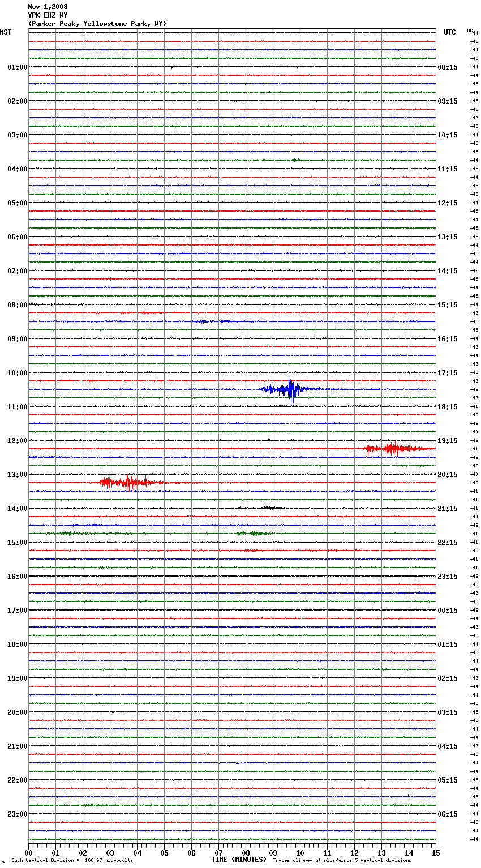The width and height of the screenshot is (481, 868).
Task: Click the UTC label '04:15'
Action: pyautogui.click(x=448, y=746)
